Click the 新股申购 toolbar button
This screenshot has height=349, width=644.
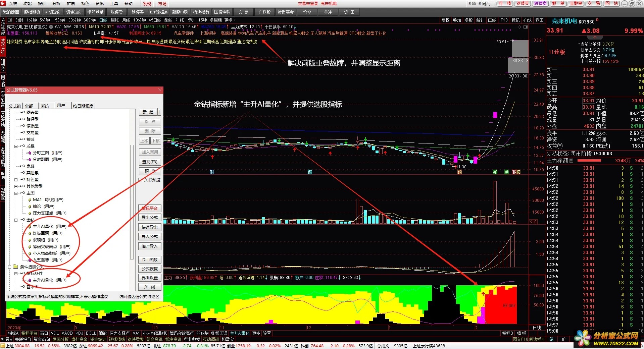(180, 12)
